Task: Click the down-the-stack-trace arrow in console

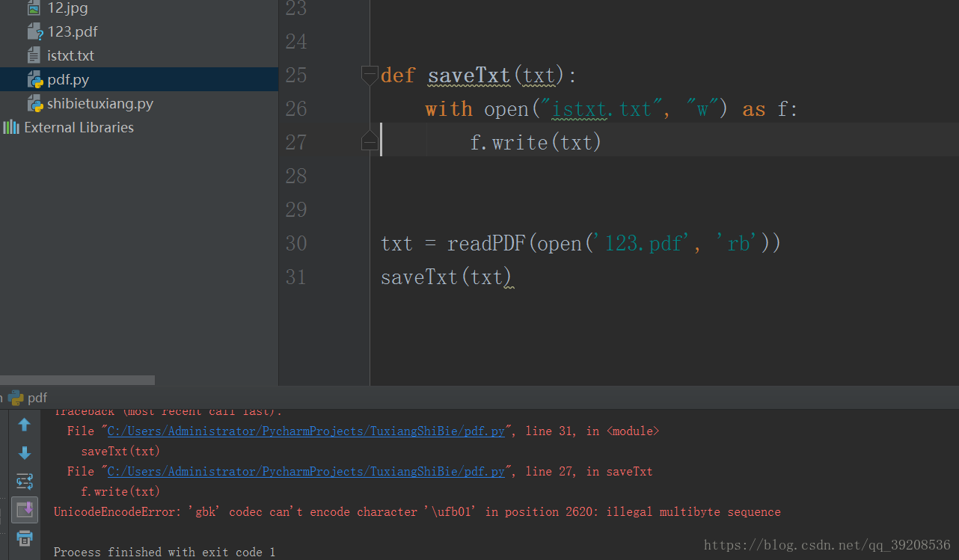Action: [x=25, y=452]
